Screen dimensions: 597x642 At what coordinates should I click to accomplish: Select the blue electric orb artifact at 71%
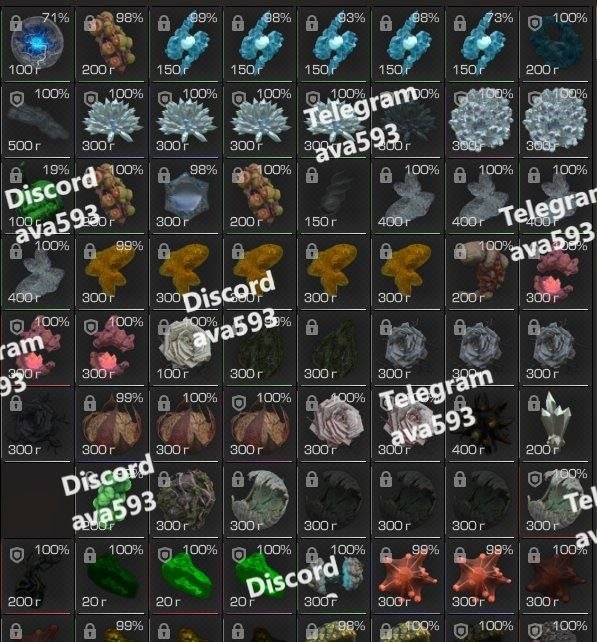[x=37, y=44]
